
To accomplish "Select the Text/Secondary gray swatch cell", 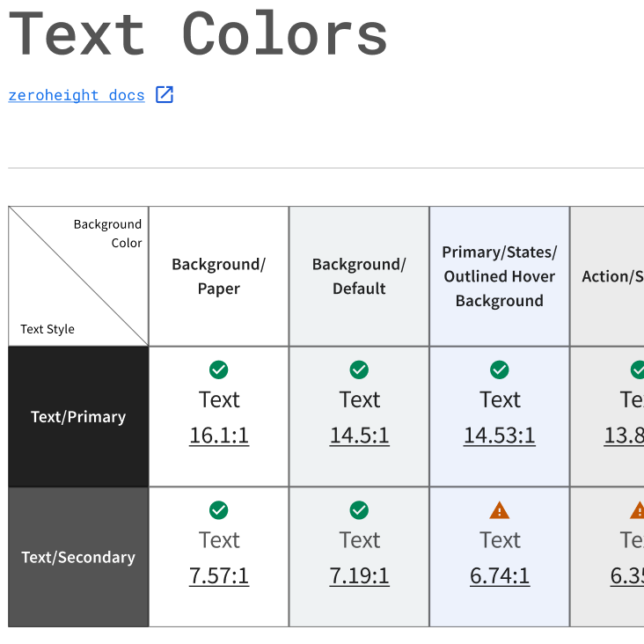I will 78,557.
